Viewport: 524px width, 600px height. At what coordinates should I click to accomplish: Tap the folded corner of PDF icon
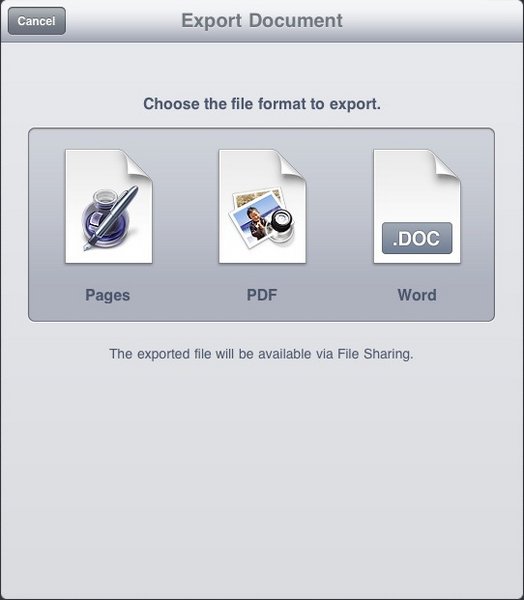(x=292, y=164)
